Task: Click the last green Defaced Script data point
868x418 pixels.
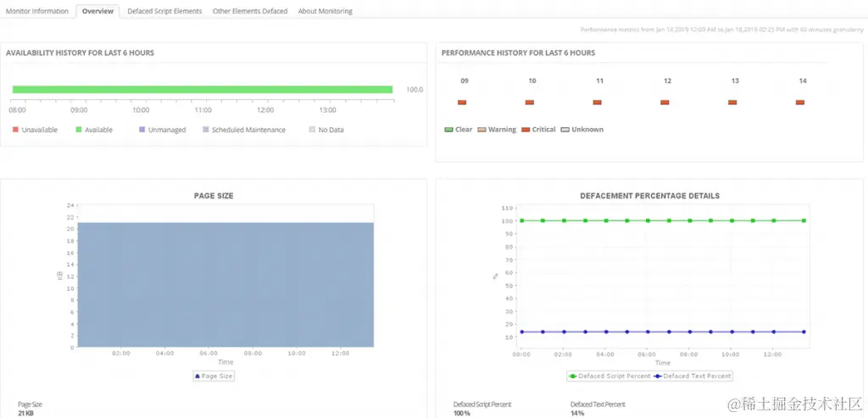Action: coord(804,220)
